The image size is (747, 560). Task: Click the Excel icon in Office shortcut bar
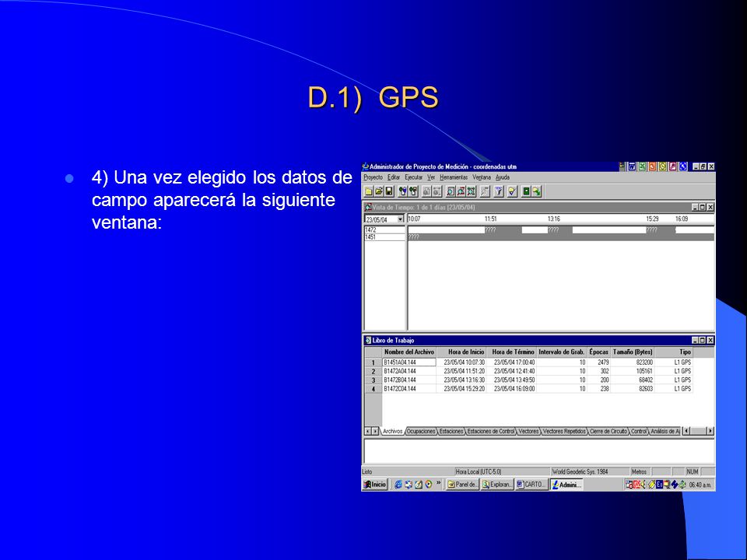point(642,166)
